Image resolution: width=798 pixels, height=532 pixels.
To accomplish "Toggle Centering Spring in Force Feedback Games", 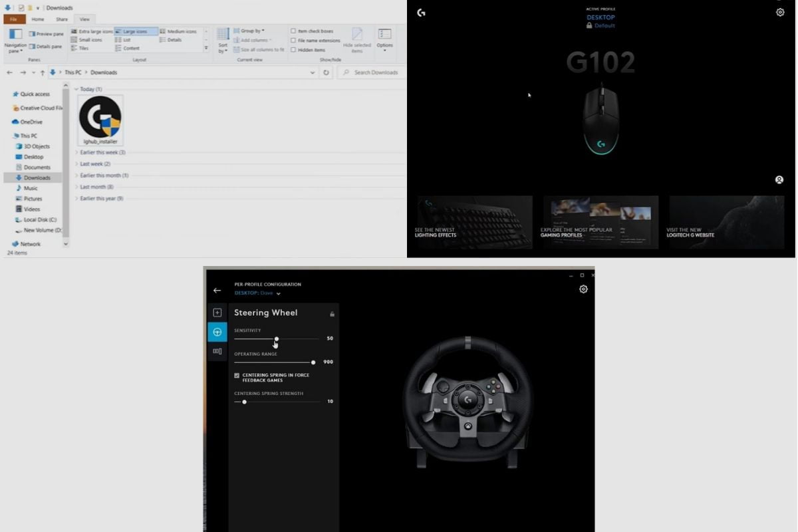I will (237, 375).
